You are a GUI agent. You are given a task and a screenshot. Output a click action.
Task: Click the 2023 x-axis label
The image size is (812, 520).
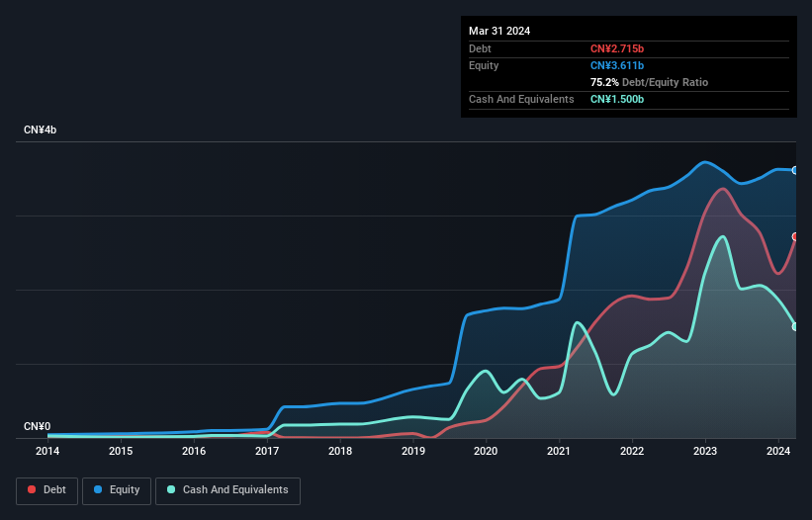click(x=705, y=451)
